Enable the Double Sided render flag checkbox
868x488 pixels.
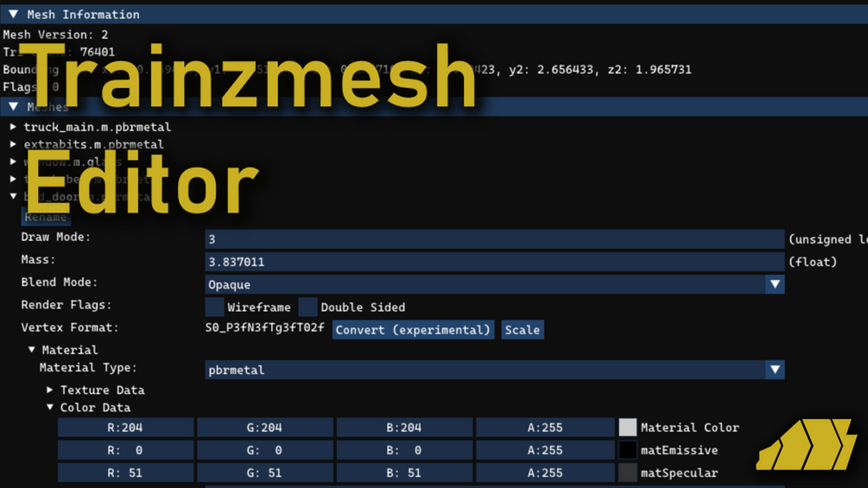pos(307,307)
